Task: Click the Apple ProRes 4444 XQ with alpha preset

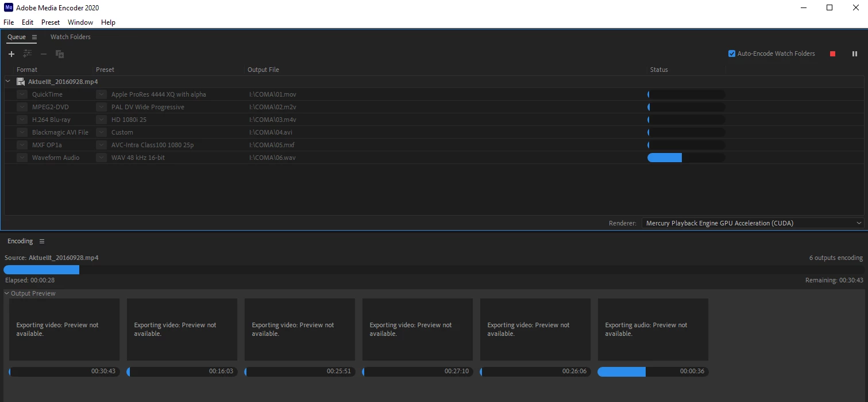Action: [159, 94]
